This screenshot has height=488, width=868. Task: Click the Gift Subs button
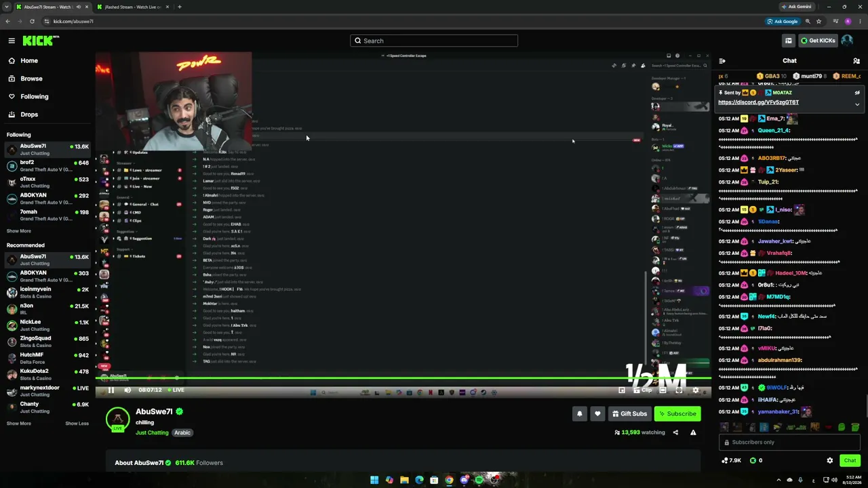[629, 413]
